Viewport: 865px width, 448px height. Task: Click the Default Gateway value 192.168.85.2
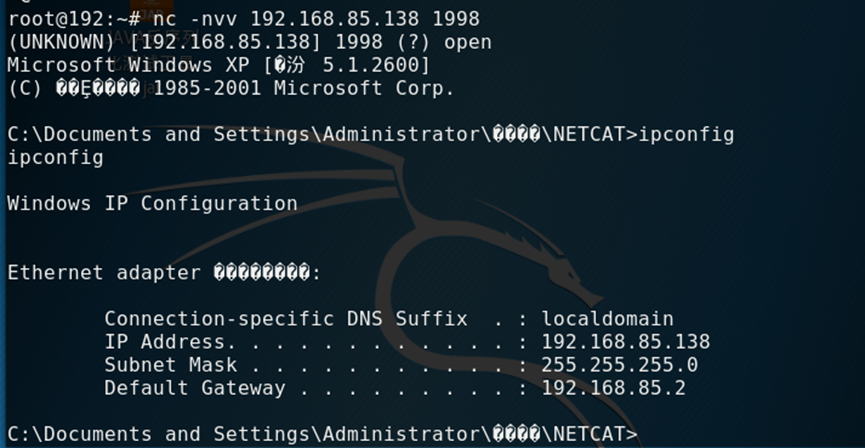click(x=613, y=388)
